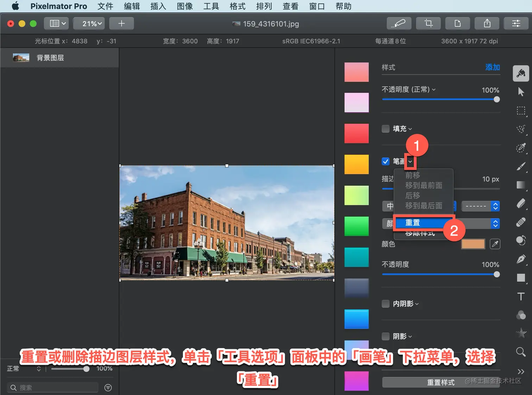
Task: Open the 编辑 menu
Action: (x=132, y=6)
